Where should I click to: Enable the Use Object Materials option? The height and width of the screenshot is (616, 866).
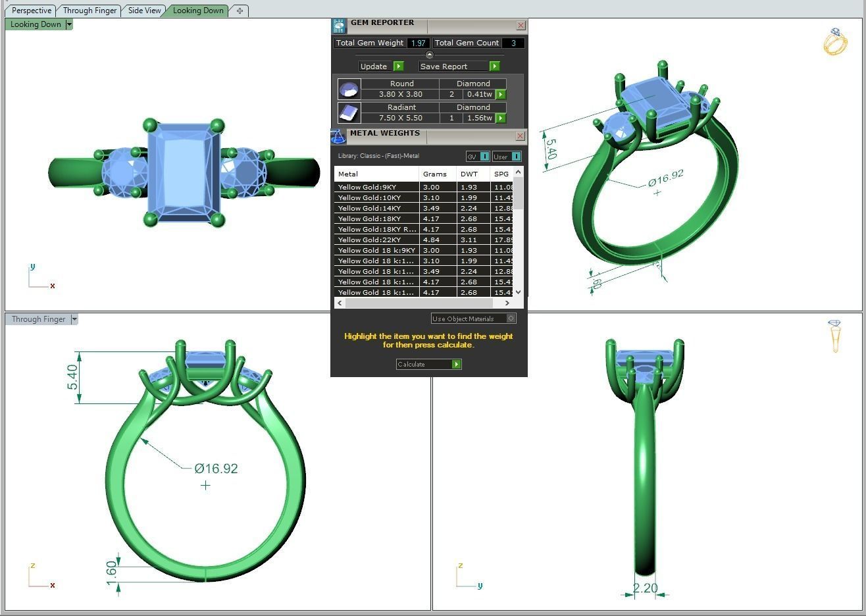click(511, 319)
